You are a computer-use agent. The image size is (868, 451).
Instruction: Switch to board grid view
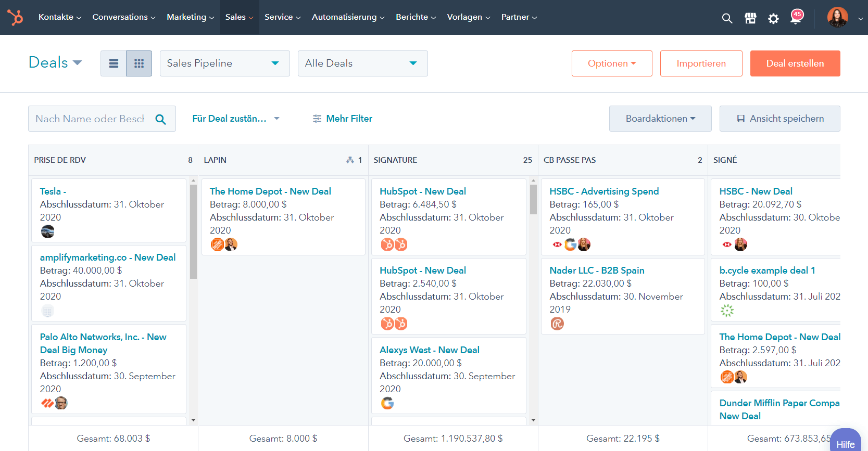139,63
